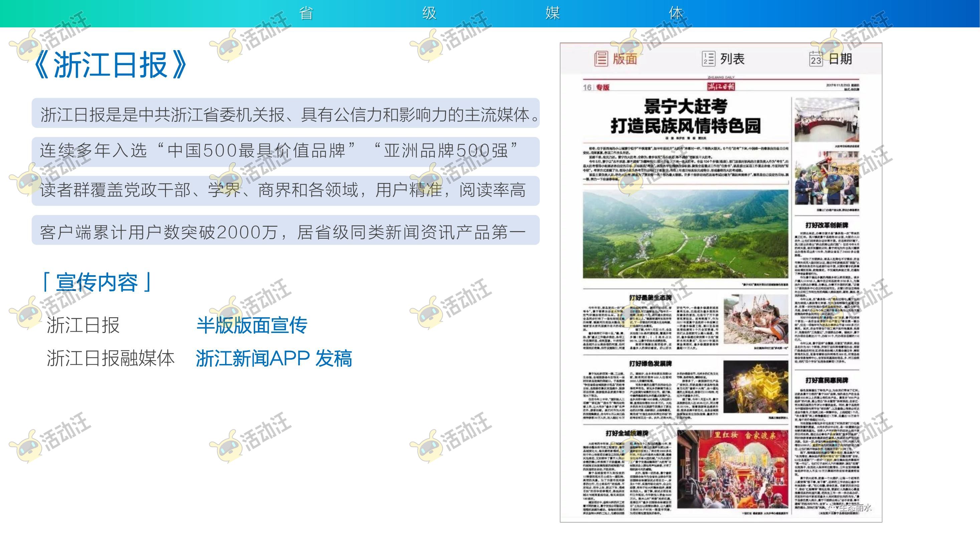Click the line about 用户数突破2000万
This screenshot has height=551, width=980.
coord(286,230)
